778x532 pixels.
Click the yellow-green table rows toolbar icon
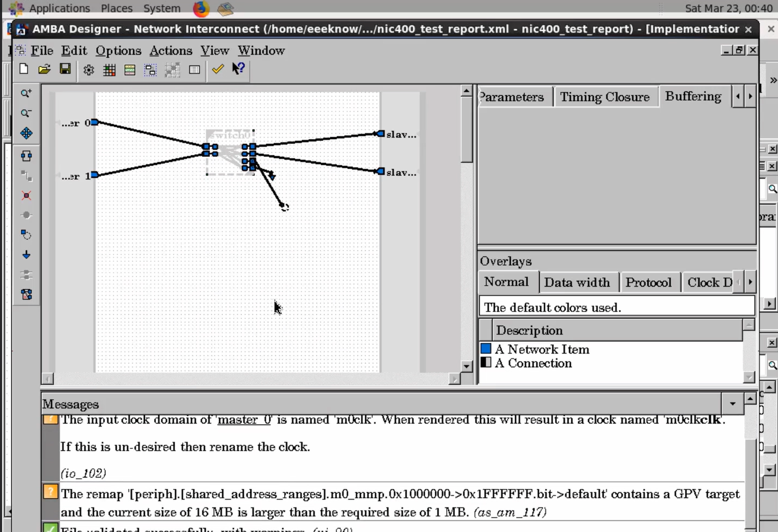click(x=129, y=70)
